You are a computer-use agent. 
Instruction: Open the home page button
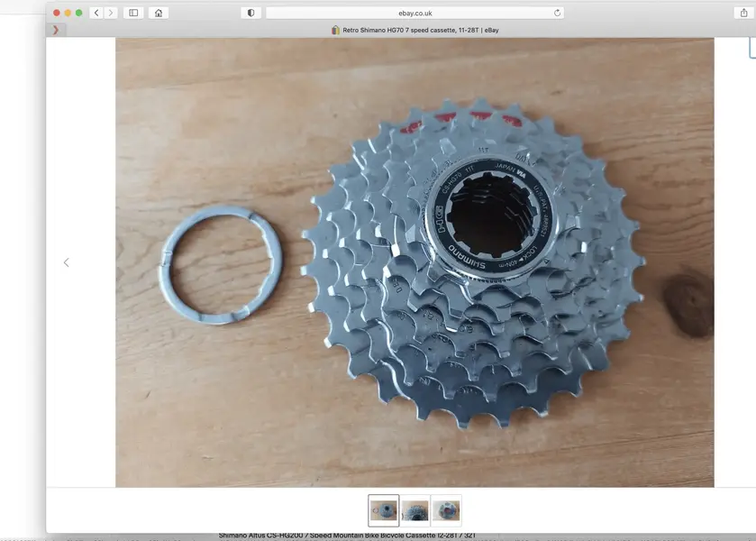[x=159, y=13]
